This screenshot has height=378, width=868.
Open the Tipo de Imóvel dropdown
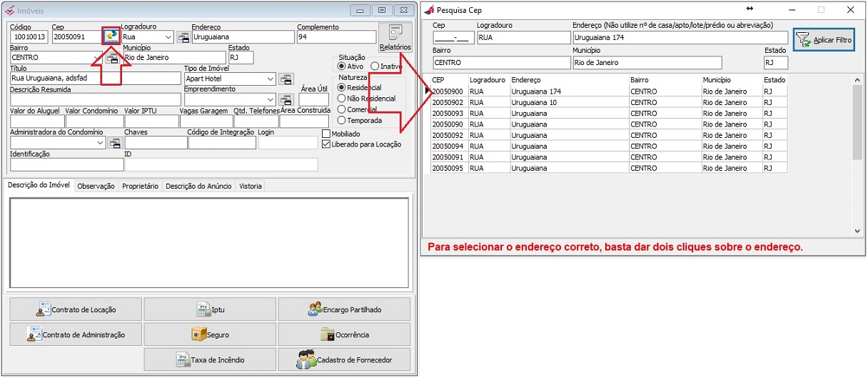(271, 79)
